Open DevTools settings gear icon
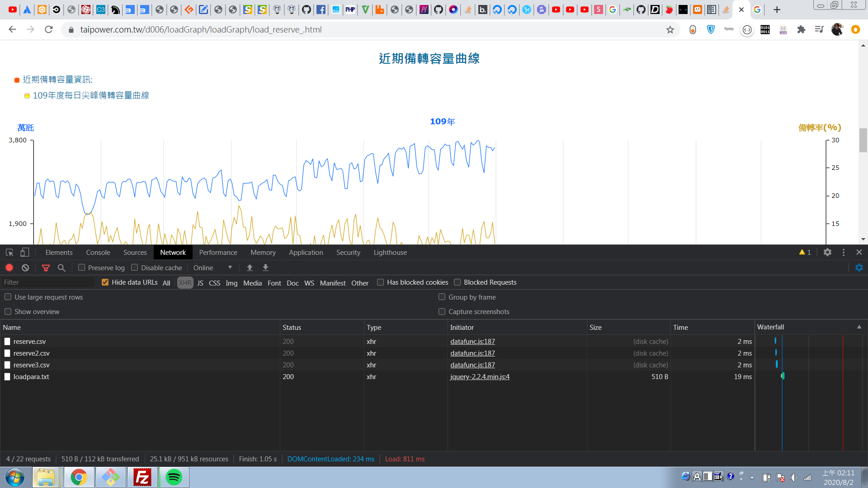The width and height of the screenshot is (868, 488). coord(827,252)
